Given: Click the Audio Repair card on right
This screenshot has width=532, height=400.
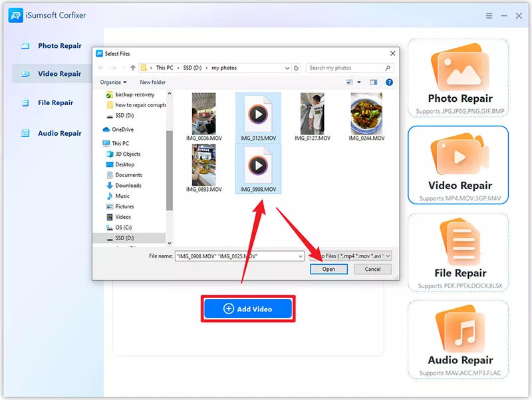Looking at the screenshot, I should (x=458, y=340).
